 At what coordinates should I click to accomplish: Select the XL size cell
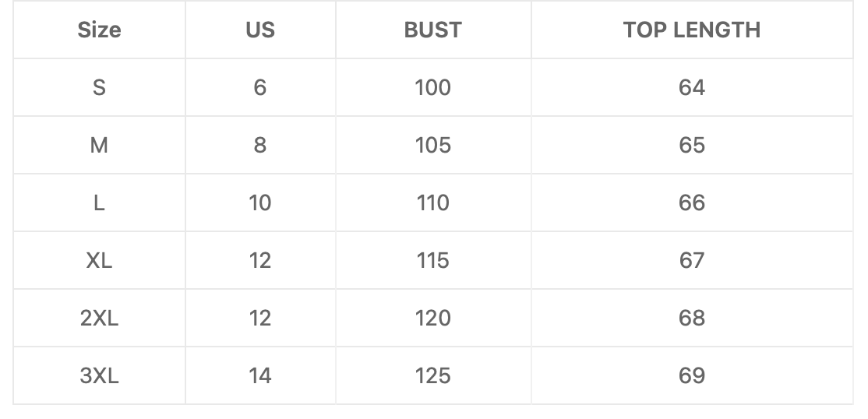(x=99, y=260)
